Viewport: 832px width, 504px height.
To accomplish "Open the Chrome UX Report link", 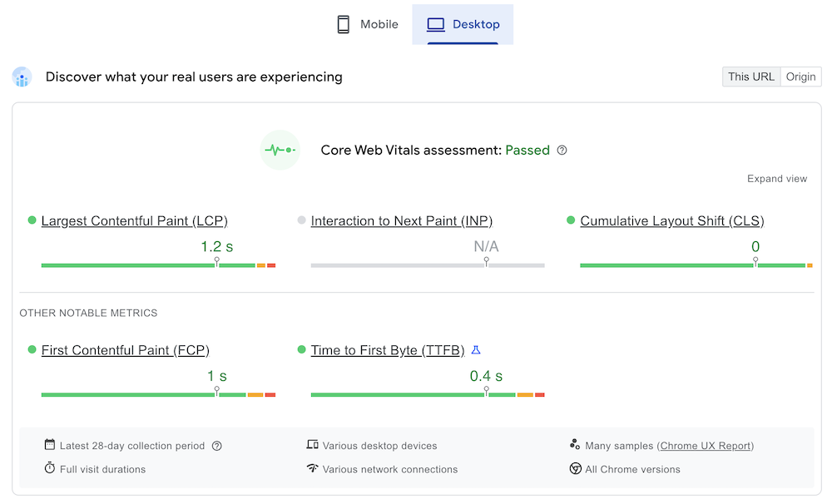I will [x=706, y=446].
